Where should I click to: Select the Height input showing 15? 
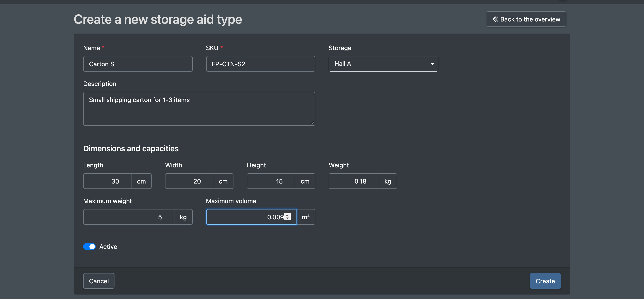pyautogui.click(x=271, y=181)
